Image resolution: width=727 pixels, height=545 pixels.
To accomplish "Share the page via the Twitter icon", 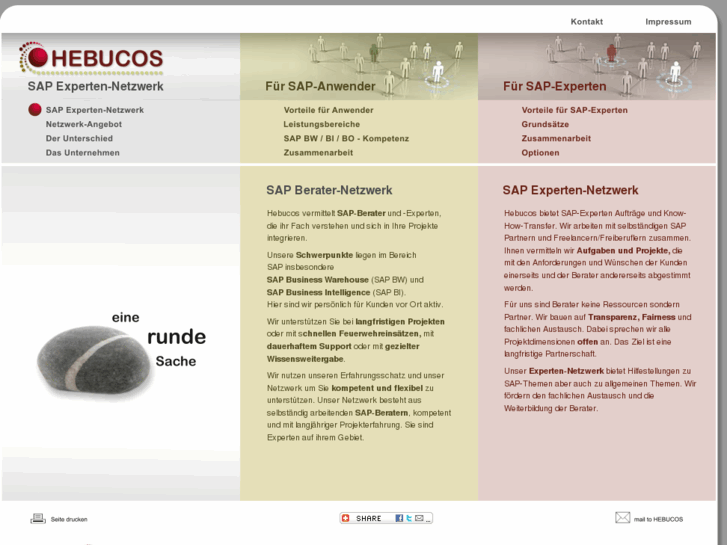I will (x=408, y=518).
